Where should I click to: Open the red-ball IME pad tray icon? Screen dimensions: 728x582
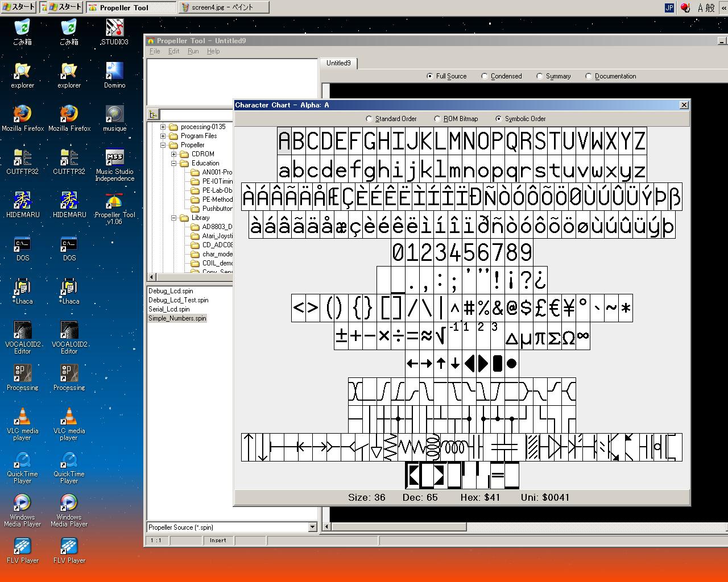[x=685, y=7]
